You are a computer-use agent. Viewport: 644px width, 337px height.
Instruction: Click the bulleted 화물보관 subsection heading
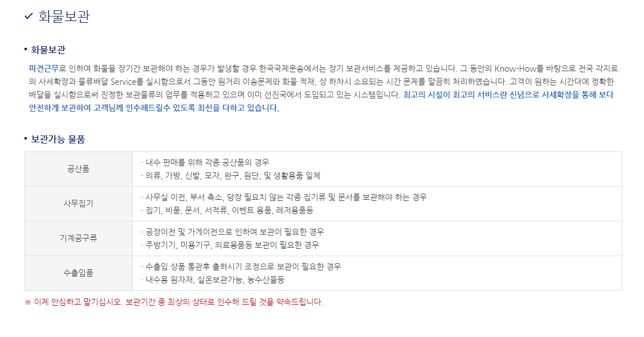(x=48, y=50)
